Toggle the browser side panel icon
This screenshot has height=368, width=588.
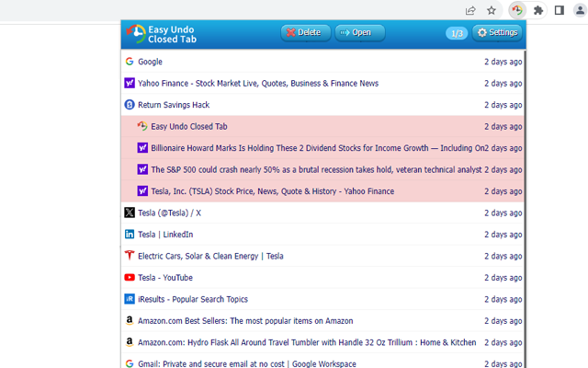pos(560,10)
